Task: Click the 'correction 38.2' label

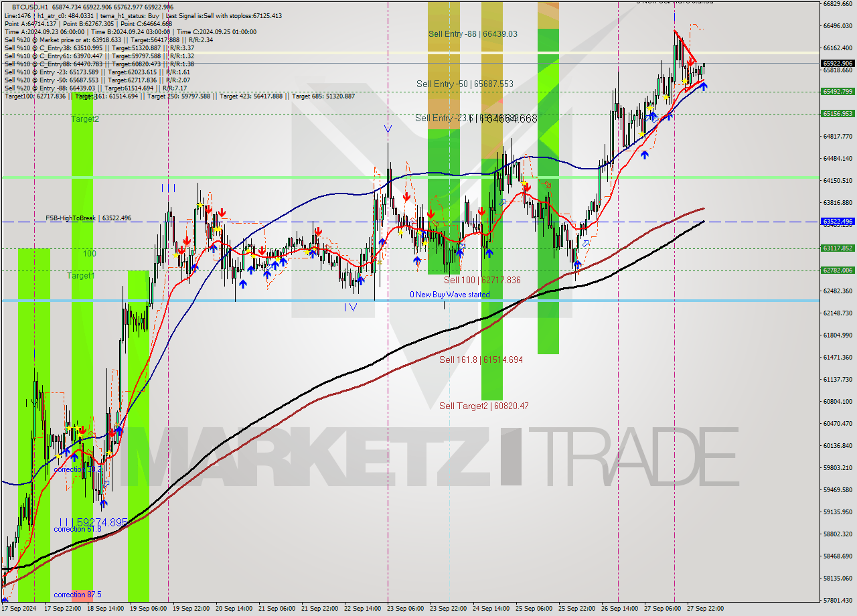Action: click(x=78, y=469)
